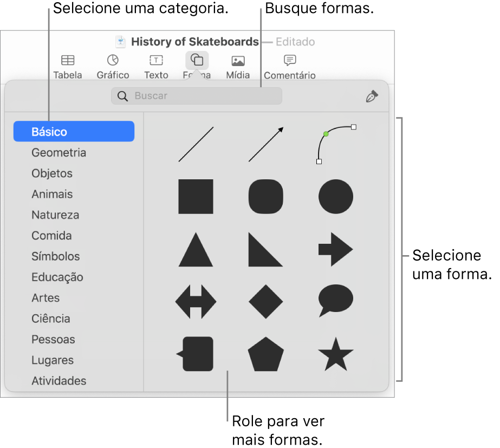Select the Comida category
The height and width of the screenshot is (448, 500).
51,236
